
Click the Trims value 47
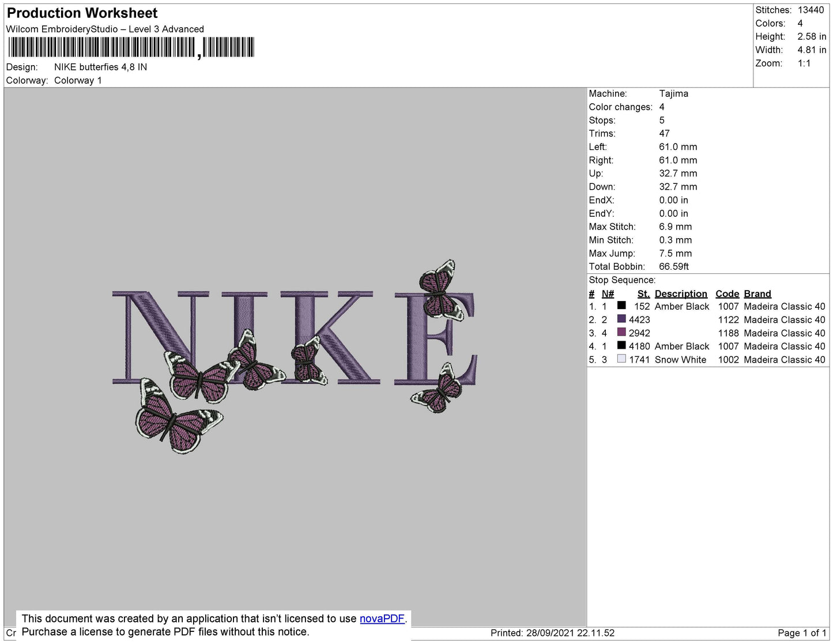pos(664,133)
